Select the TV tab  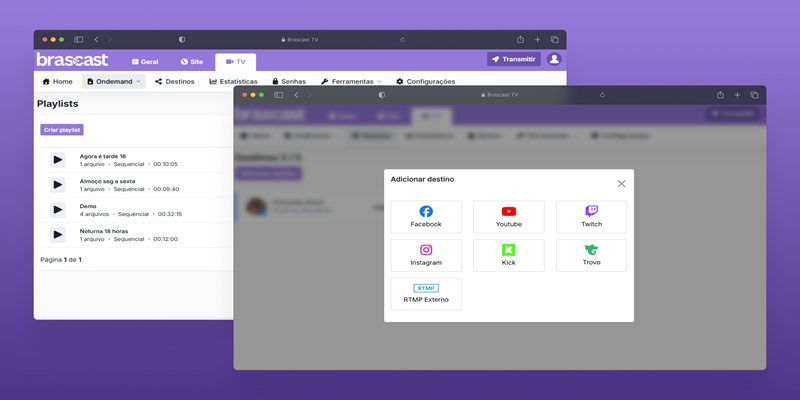(x=236, y=62)
